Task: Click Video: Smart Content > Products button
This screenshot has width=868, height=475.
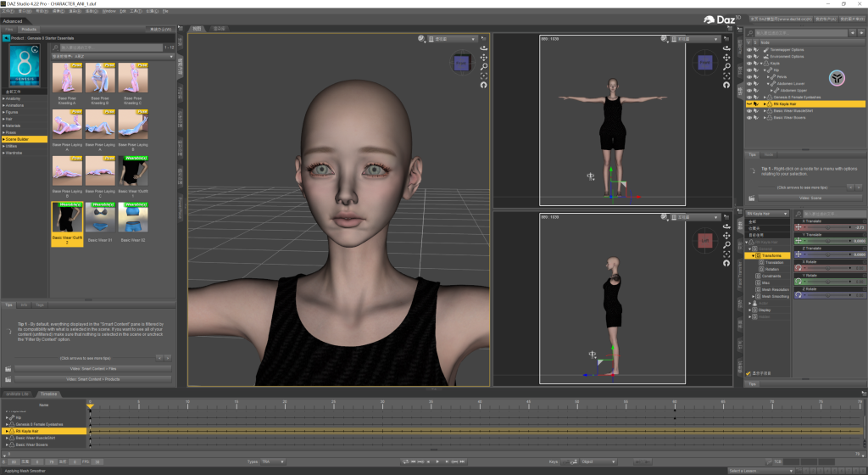Action: [x=93, y=378]
